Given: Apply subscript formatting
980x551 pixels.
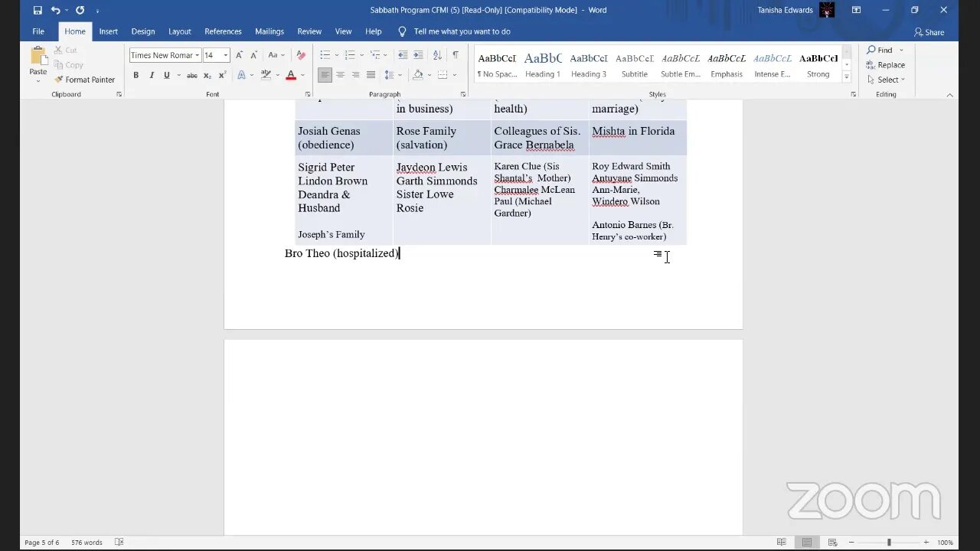Looking at the screenshot, I should (x=207, y=75).
